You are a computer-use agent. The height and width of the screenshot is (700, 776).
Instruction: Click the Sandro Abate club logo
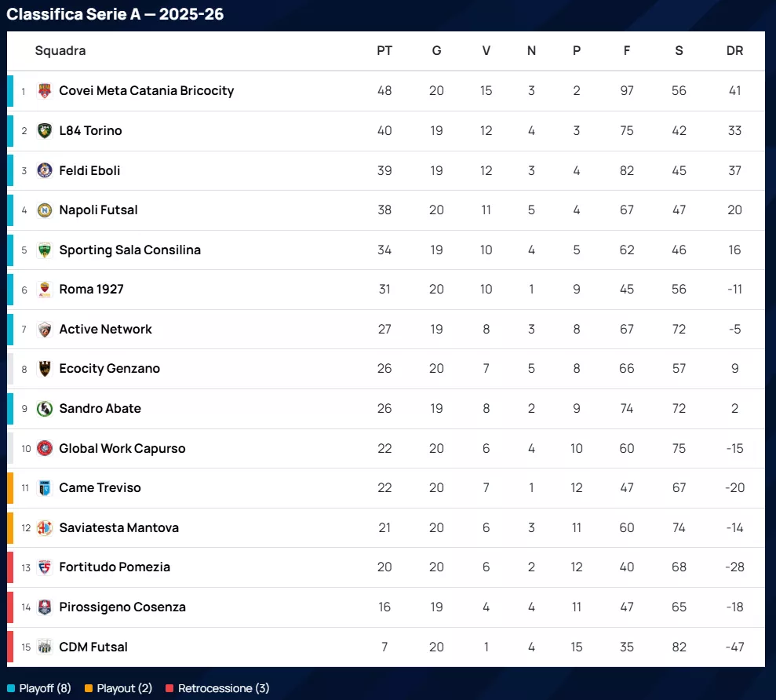[45, 409]
